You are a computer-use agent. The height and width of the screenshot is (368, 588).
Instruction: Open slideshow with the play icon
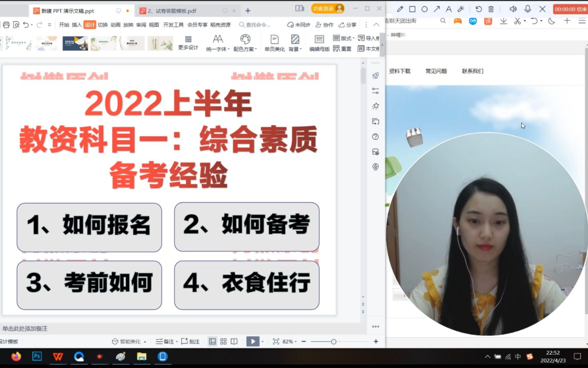[253, 342]
